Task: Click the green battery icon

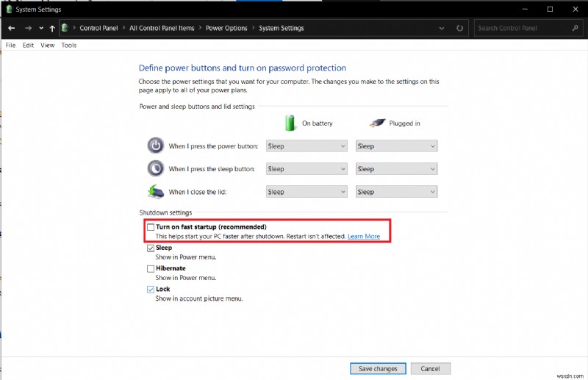Action: tap(290, 123)
